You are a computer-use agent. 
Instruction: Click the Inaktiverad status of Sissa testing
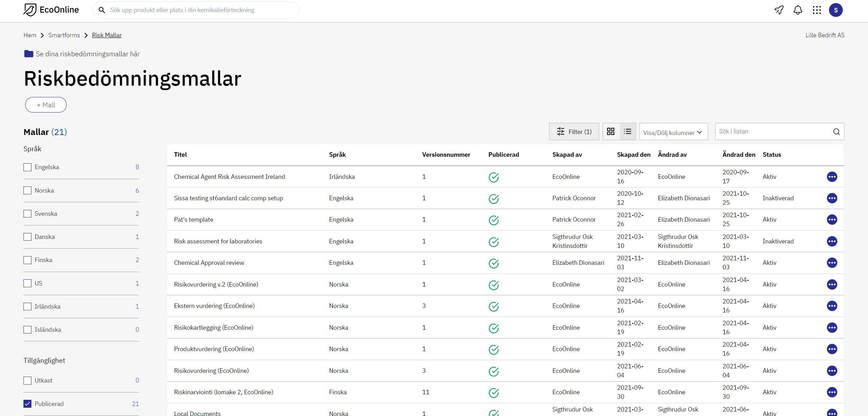[x=778, y=198]
